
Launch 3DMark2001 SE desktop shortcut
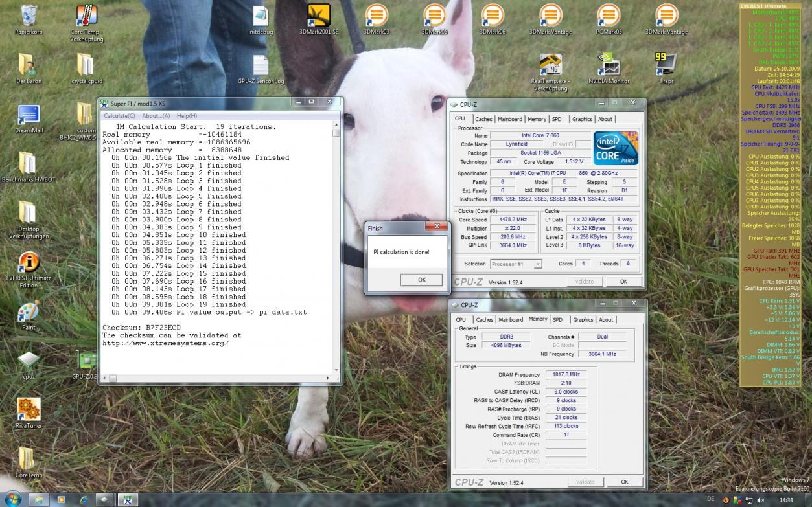[x=318, y=16]
